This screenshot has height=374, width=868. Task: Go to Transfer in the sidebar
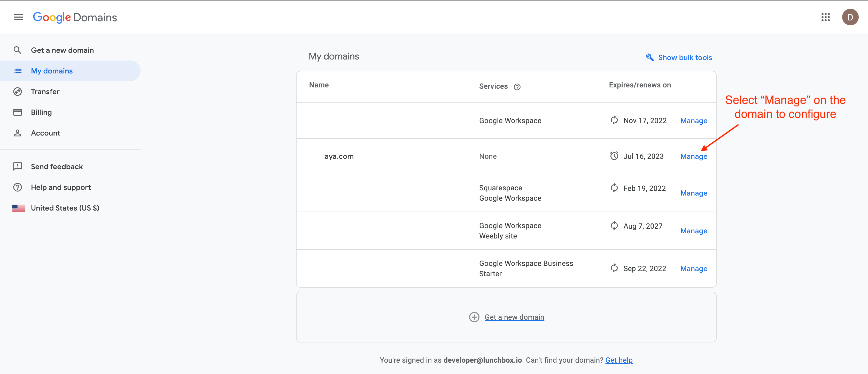click(70, 92)
